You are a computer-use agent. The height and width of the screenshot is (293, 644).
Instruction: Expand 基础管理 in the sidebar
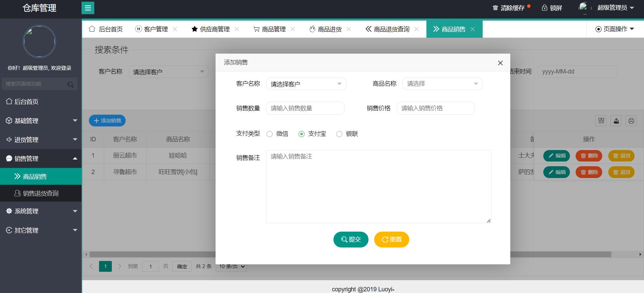41,121
